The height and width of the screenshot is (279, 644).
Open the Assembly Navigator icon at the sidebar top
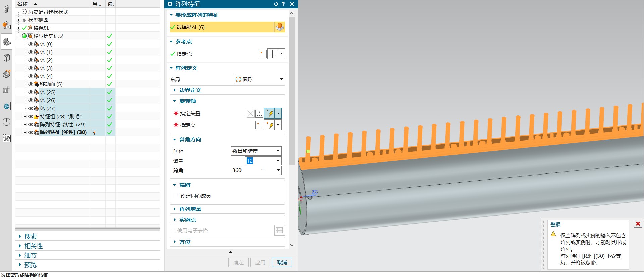[7, 9]
